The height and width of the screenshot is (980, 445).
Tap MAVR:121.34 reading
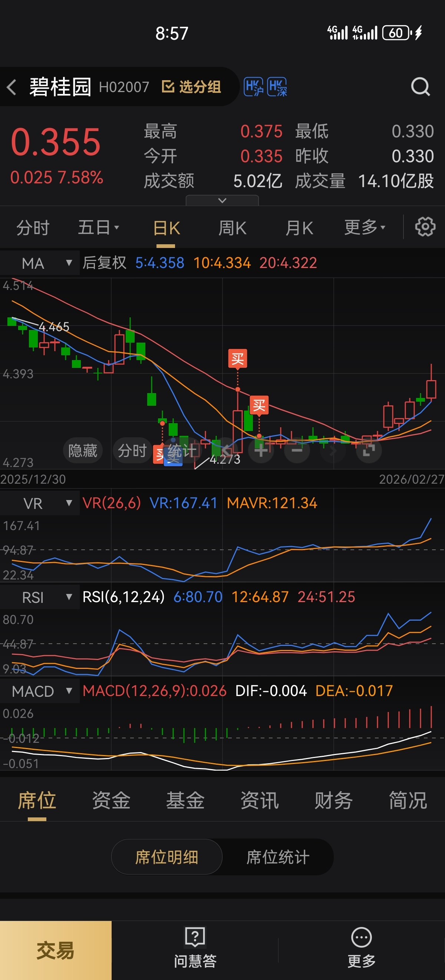272,503
